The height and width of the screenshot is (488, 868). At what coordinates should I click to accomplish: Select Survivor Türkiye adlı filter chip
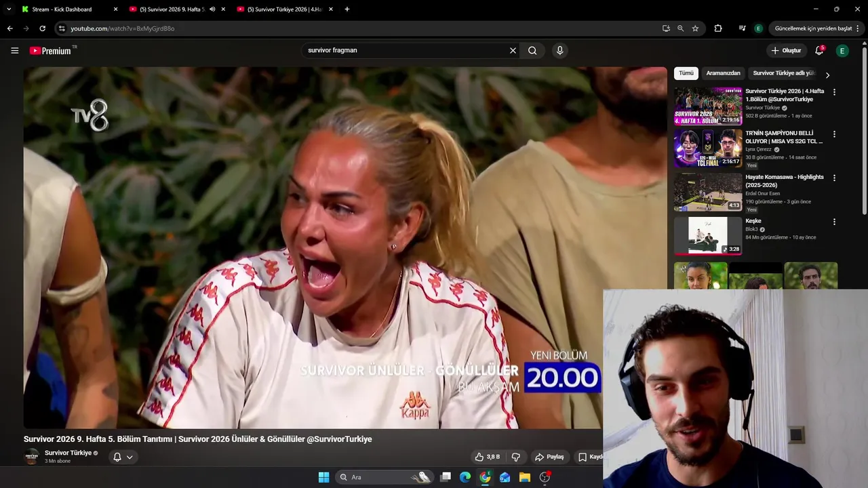tap(783, 73)
